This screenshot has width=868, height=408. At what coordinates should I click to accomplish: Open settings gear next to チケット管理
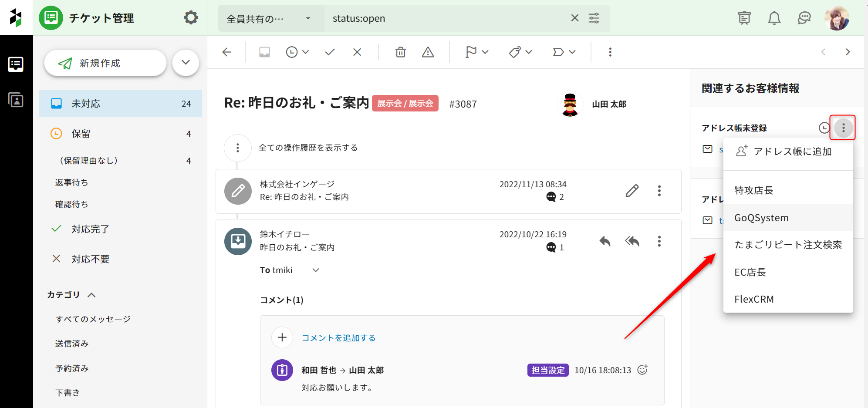pyautogui.click(x=191, y=18)
